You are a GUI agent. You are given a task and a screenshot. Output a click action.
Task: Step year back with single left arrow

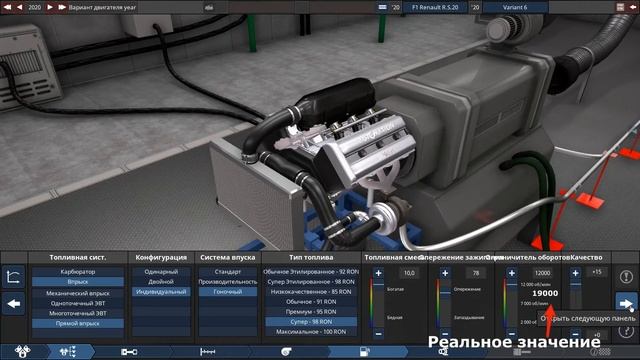click(20, 7)
